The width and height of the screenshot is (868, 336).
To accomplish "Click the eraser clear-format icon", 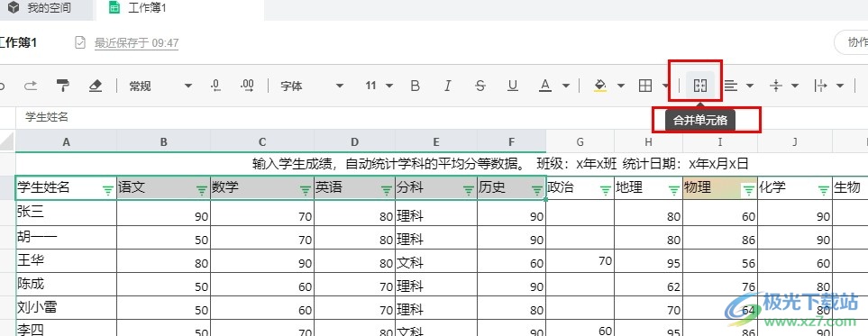I will 96,86.
